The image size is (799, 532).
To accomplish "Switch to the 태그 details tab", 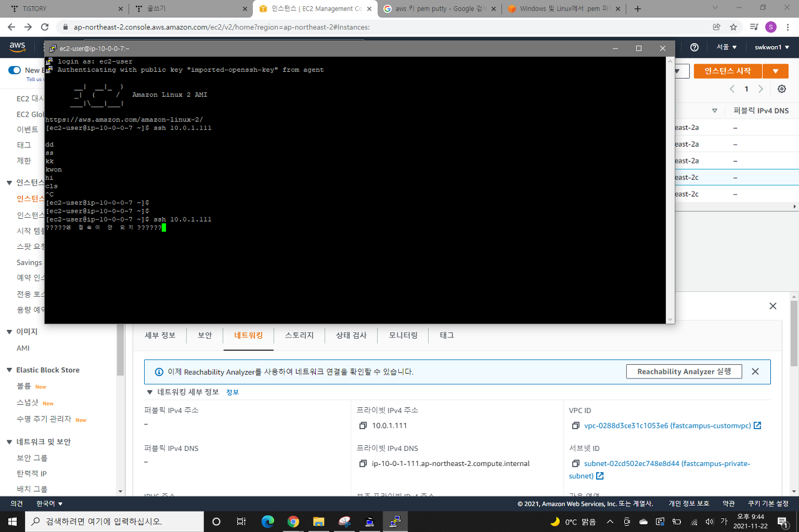I will coord(447,335).
